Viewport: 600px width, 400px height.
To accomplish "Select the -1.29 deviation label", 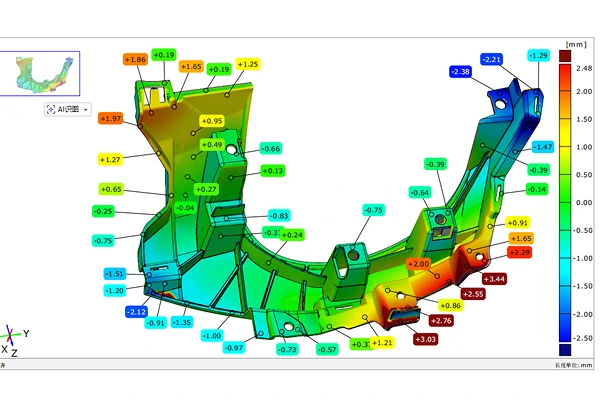I will click(538, 56).
